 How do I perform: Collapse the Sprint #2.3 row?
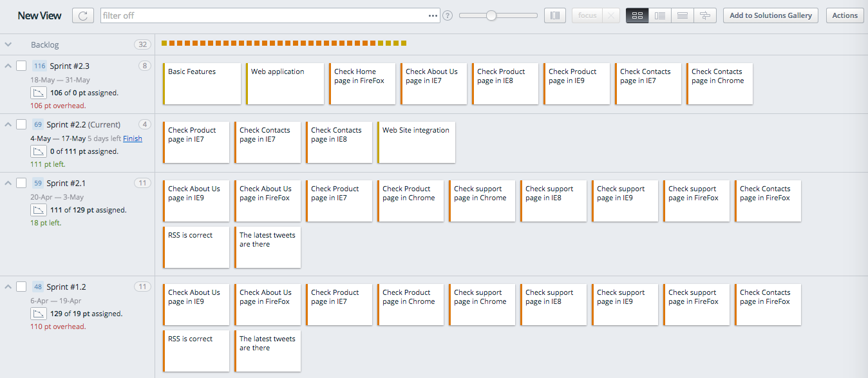pos(8,66)
